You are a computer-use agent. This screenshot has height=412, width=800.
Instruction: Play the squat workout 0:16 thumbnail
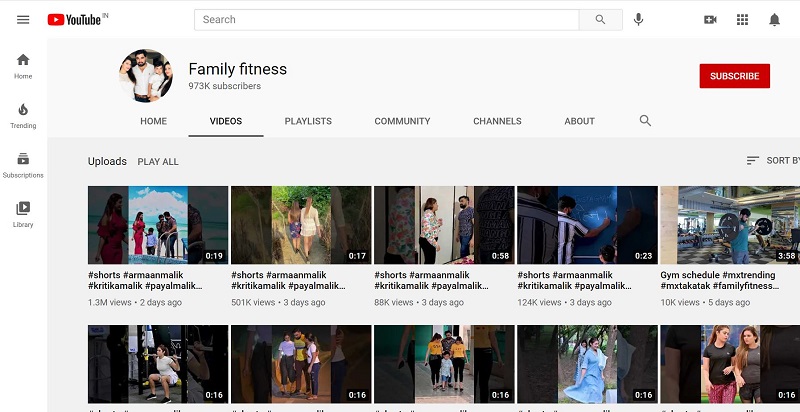tap(158, 364)
